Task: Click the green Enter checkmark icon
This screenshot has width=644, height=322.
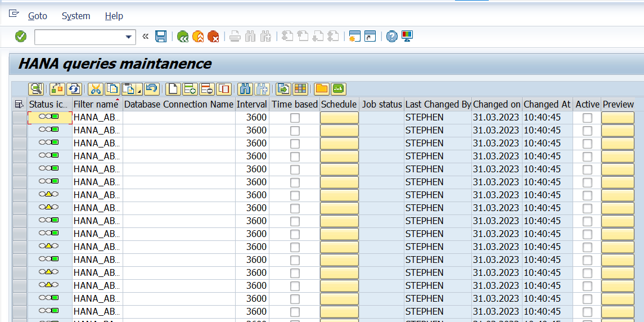Action: click(x=21, y=37)
